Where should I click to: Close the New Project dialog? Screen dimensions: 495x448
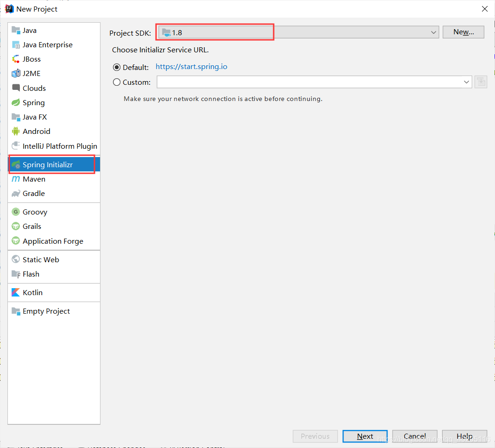[x=485, y=9]
